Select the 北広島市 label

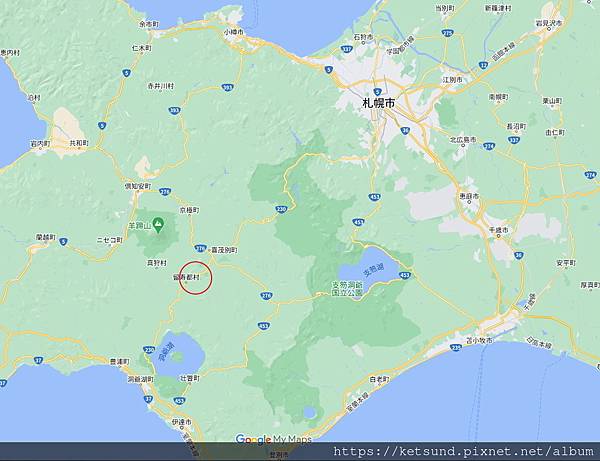click(463, 140)
